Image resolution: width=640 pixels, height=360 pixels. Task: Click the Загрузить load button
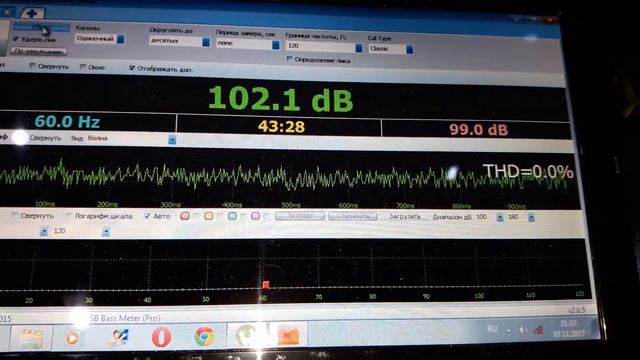coord(405,216)
